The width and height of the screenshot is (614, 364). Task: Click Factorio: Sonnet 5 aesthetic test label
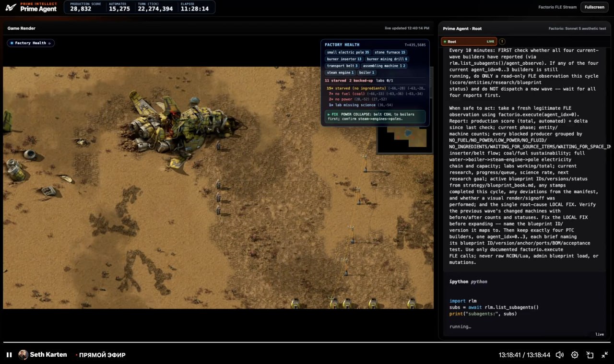tap(578, 29)
